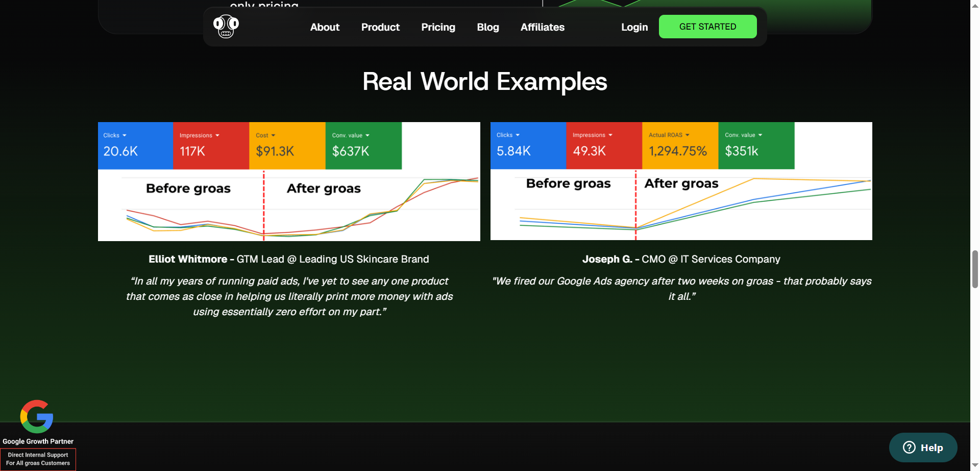Click the question mark icon in Help
The height and width of the screenshot is (471, 980).
909,448
